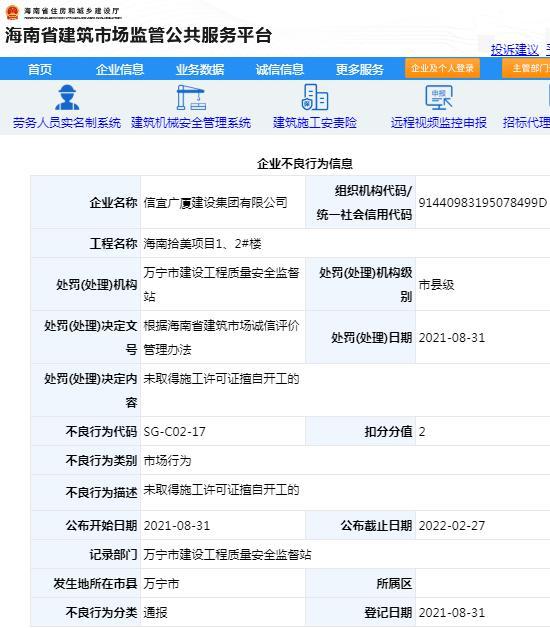Select behavior code SG-C02-17
This screenshot has width=550, height=628.
point(175,432)
